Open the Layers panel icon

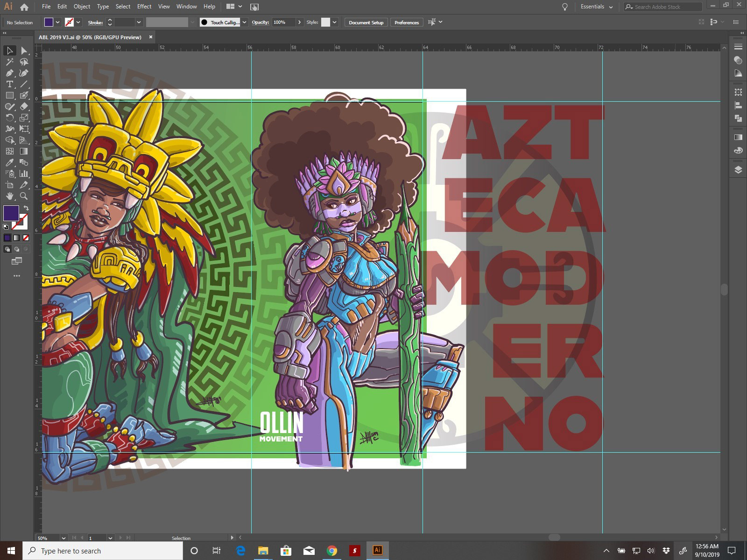738,170
